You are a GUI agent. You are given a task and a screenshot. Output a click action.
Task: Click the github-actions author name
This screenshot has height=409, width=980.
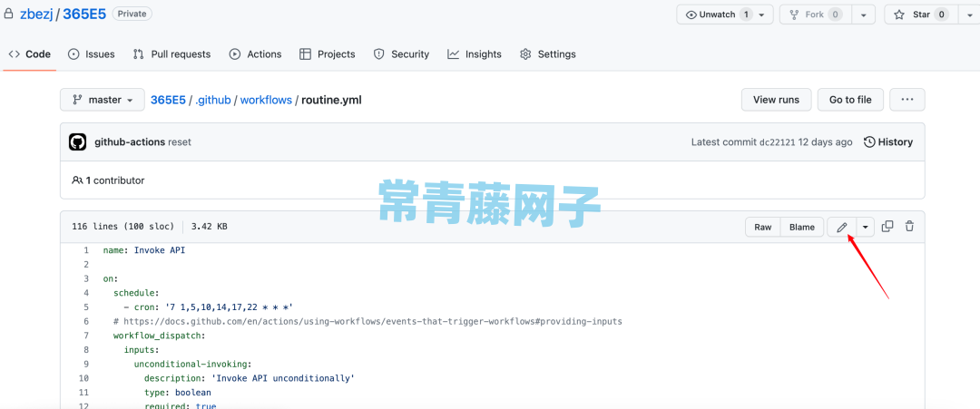click(130, 141)
